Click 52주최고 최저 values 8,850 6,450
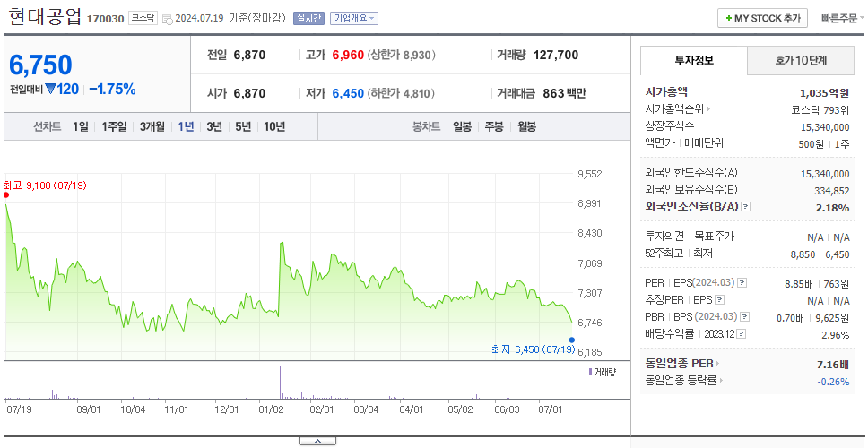868x448 pixels. pyautogui.click(x=820, y=254)
